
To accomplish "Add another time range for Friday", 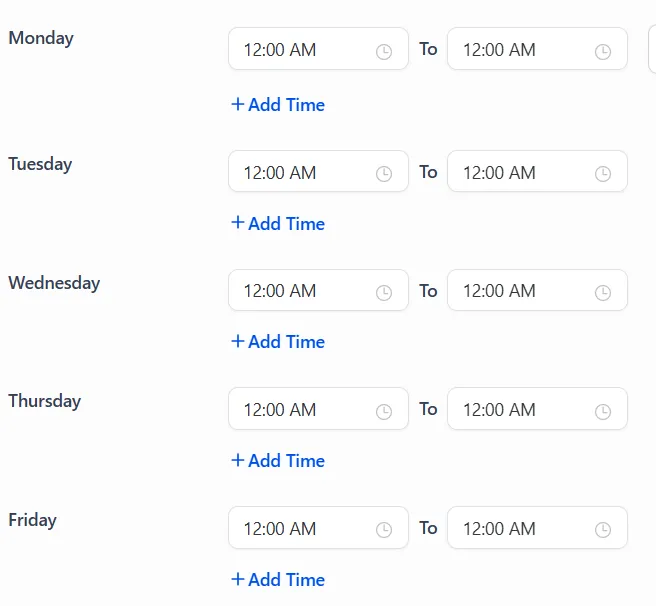I will point(278,580).
